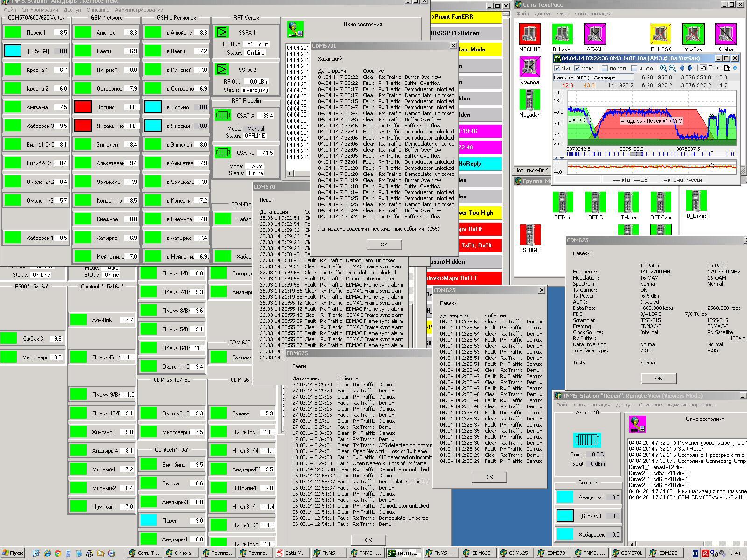Click OK in CDM570L Хасанский dialog

click(384, 245)
